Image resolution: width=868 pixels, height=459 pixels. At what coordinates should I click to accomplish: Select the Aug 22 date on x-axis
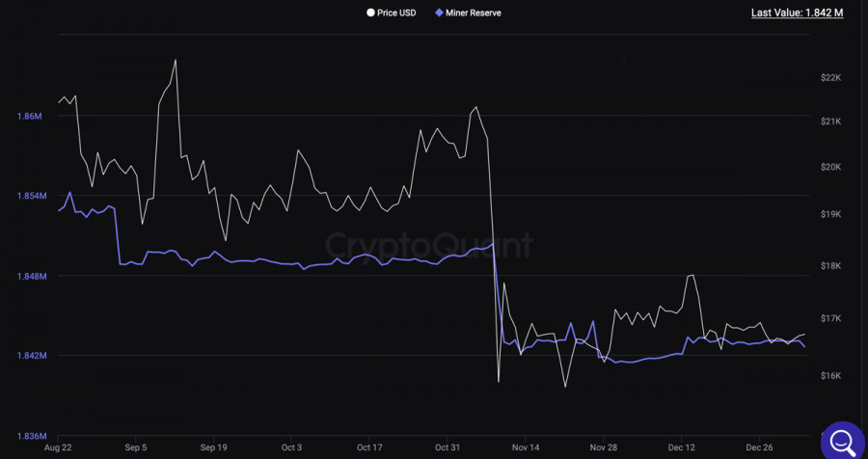coord(58,447)
